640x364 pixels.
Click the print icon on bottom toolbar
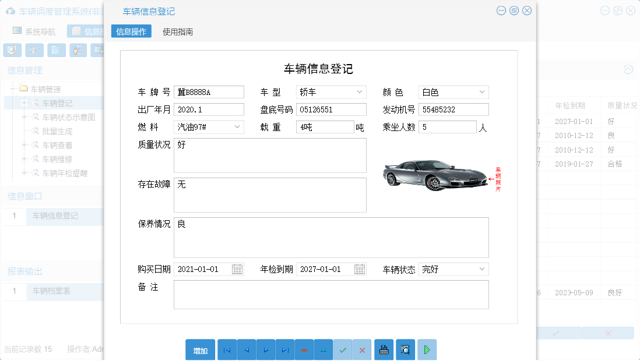coord(384,349)
